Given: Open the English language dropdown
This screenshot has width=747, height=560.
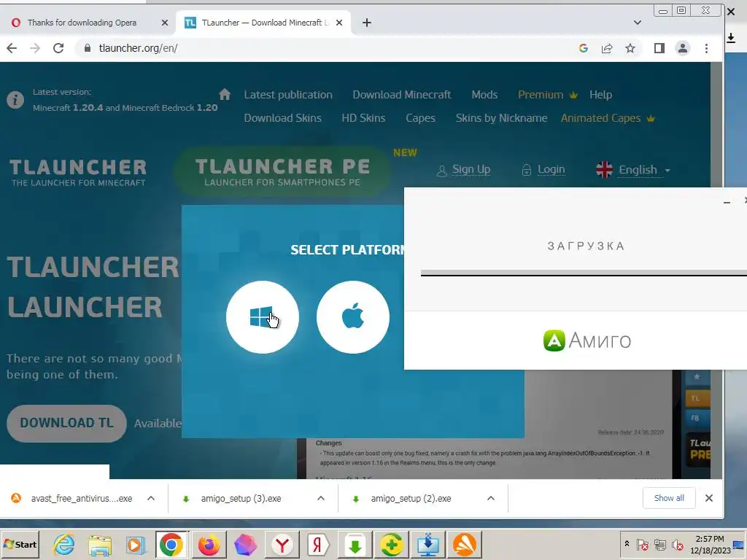Looking at the screenshot, I should 633,169.
